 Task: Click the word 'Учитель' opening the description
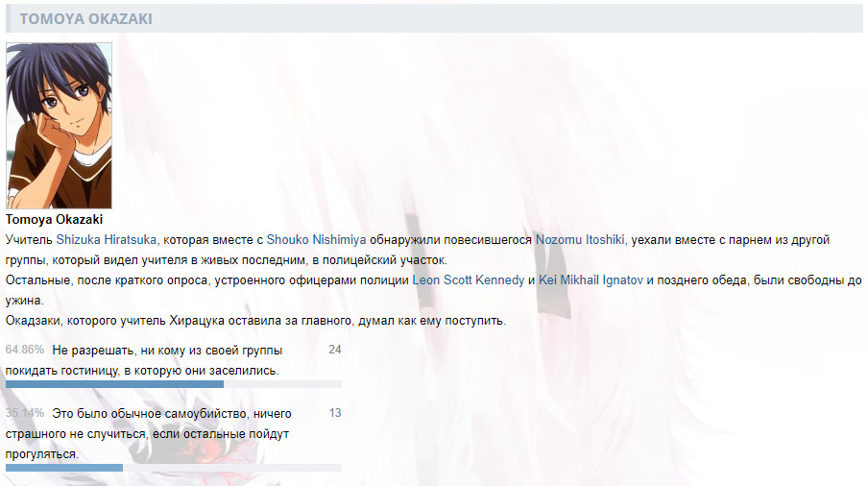point(29,239)
